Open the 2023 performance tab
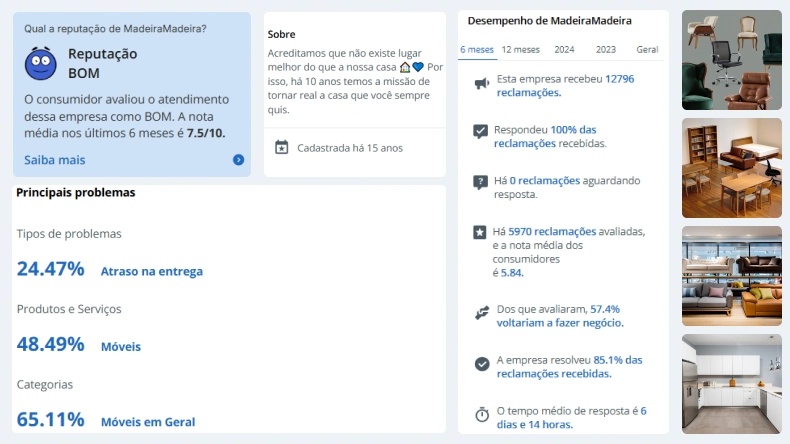The width and height of the screenshot is (790, 444). [x=606, y=49]
